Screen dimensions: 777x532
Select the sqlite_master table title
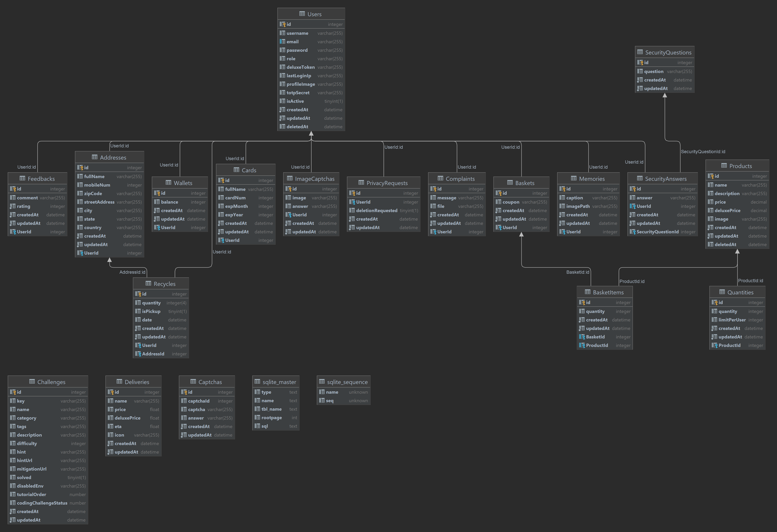pos(279,382)
